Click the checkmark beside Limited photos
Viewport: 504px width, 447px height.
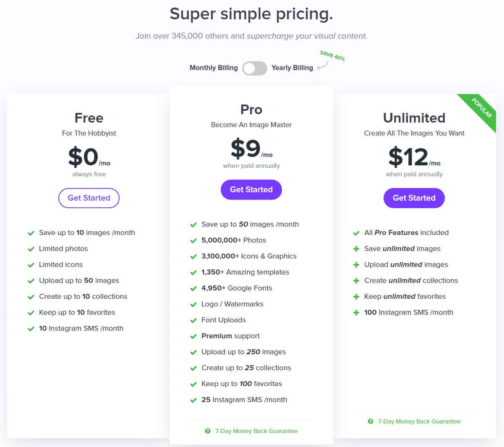[31, 249]
